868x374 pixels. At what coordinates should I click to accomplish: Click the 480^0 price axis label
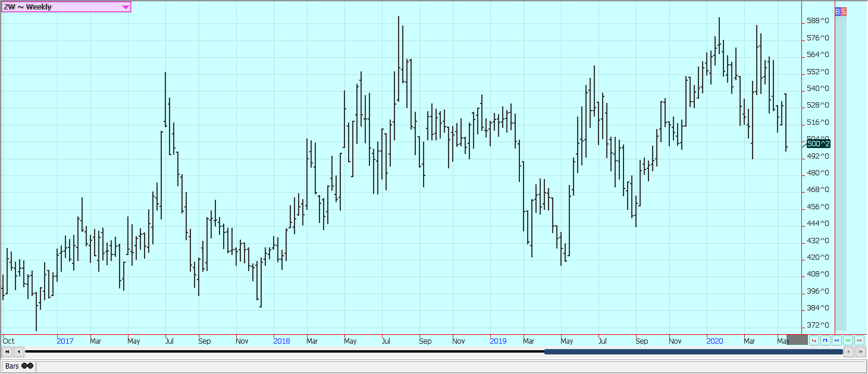click(x=818, y=173)
